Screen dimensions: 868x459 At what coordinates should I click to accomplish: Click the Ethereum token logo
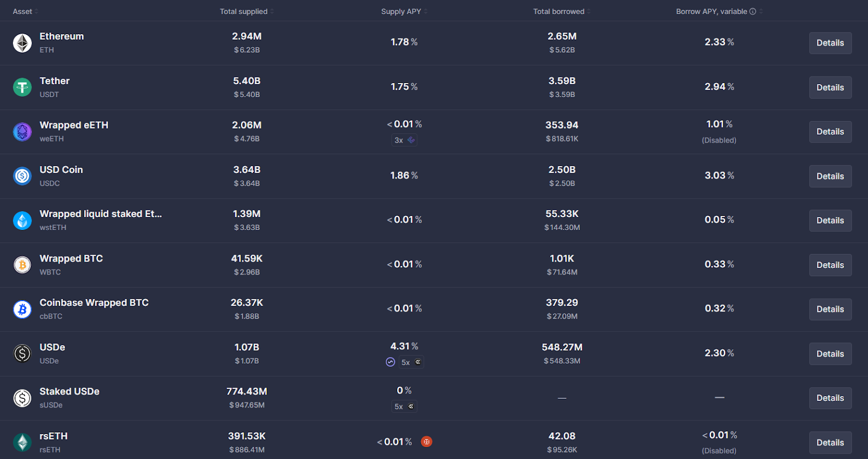[22, 43]
